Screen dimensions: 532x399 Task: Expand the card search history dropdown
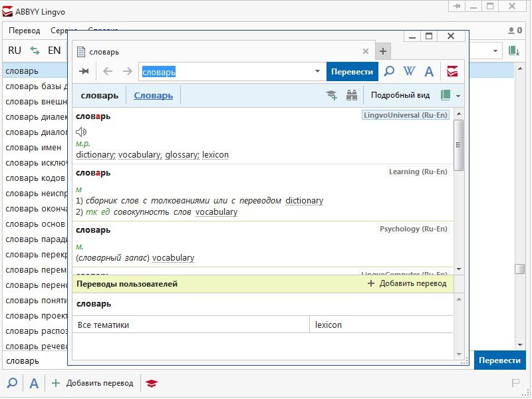(318, 71)
